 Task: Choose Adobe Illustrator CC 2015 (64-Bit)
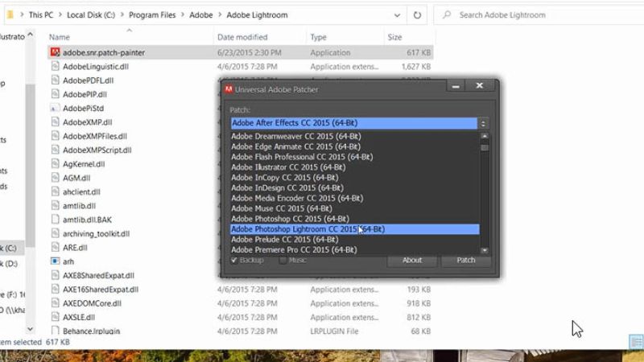(354, 167)
